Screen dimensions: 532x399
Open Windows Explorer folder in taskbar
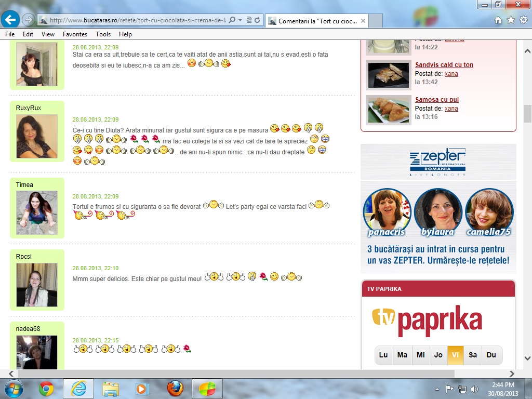coord(111,388)
